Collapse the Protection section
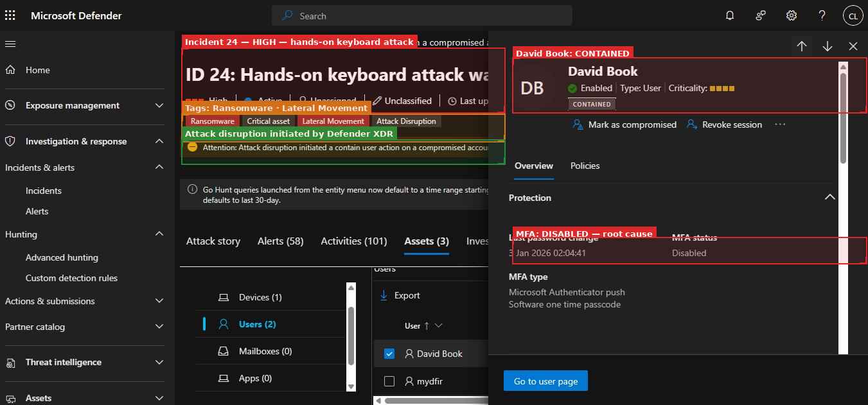 [x=830, y=198]
